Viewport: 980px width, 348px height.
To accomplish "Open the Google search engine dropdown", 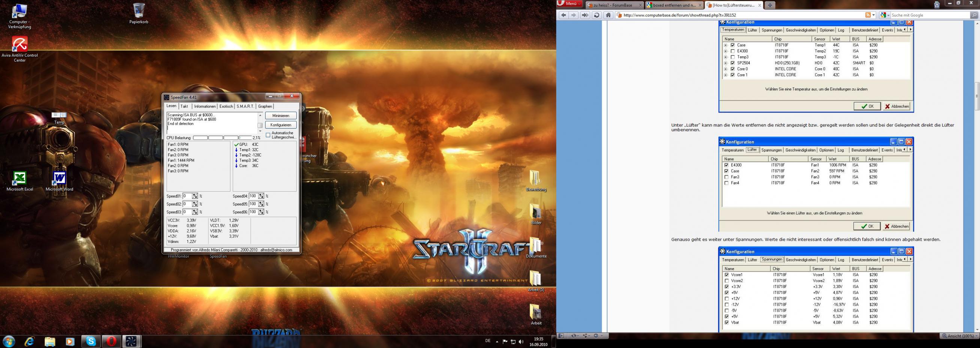I will 885,15.
